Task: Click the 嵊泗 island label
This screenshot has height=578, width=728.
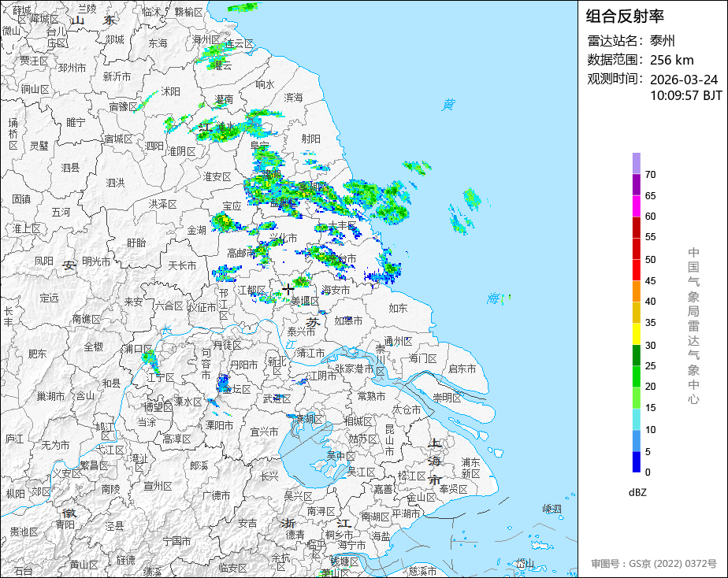Action: point(552,509)
